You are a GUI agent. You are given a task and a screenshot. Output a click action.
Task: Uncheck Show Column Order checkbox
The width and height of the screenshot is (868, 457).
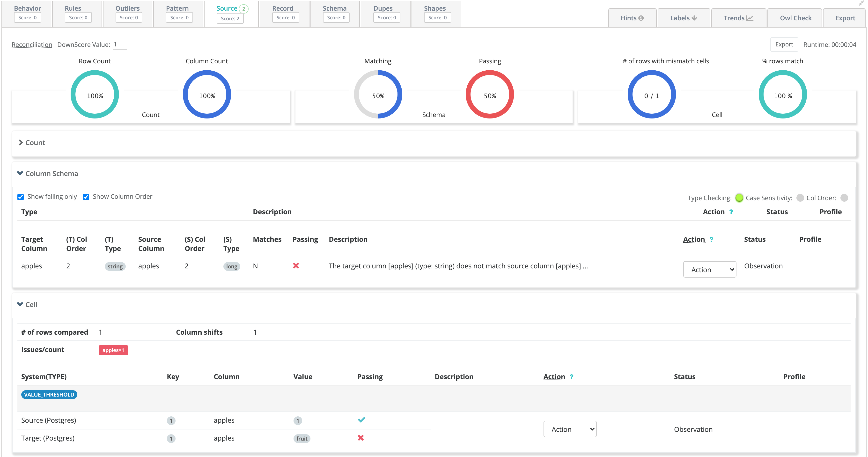[86, 197]
